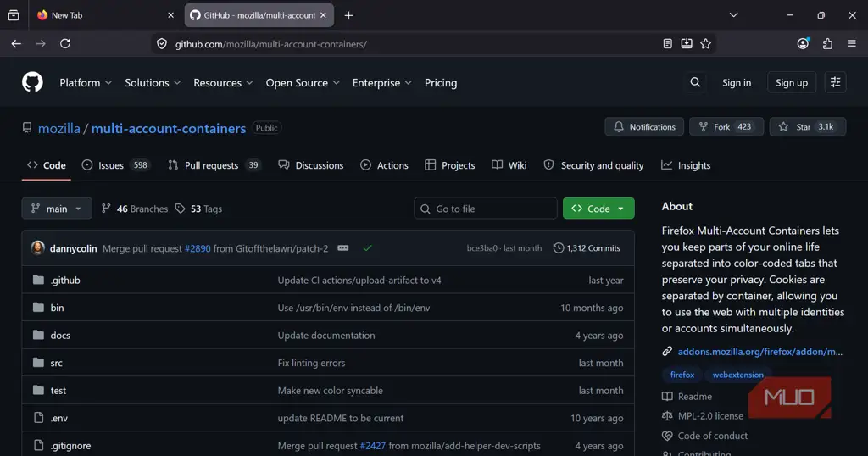
Task: Click dannycolin's avatar image
Action: [37, 248]
